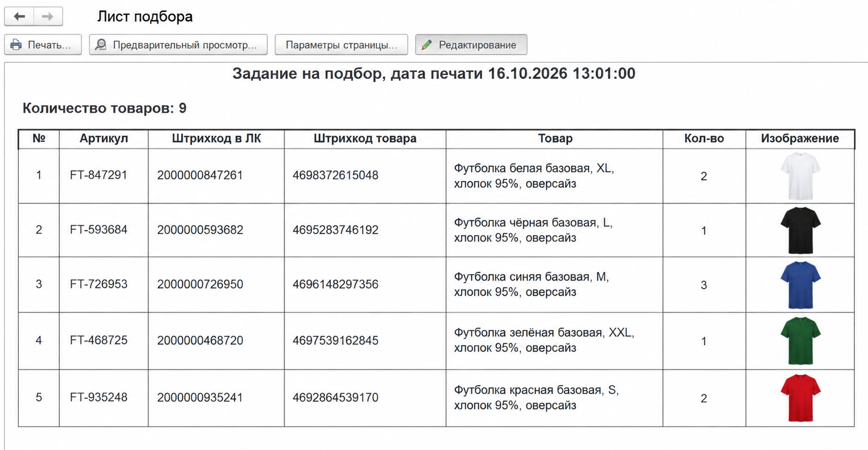Click Футболка белая базовая description
Image resolution: width=868 pixels, height=450 pixels.
(534, 176)
